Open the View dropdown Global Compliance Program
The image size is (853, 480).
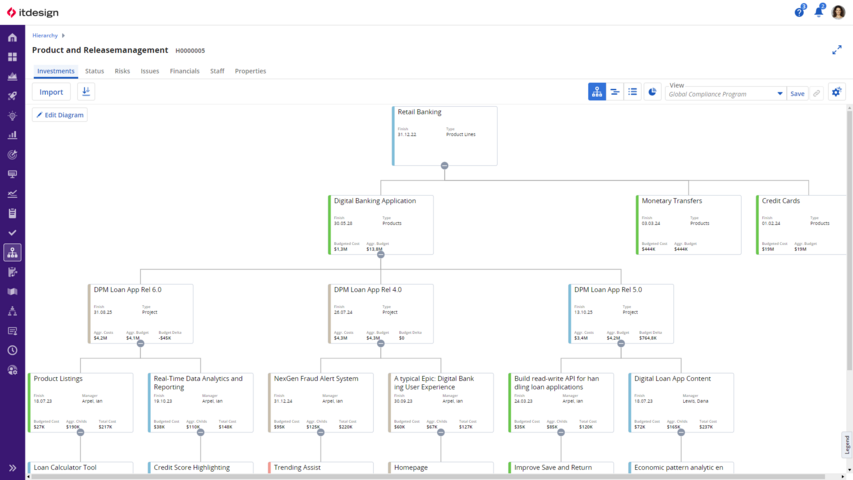[x=726, y=94]
